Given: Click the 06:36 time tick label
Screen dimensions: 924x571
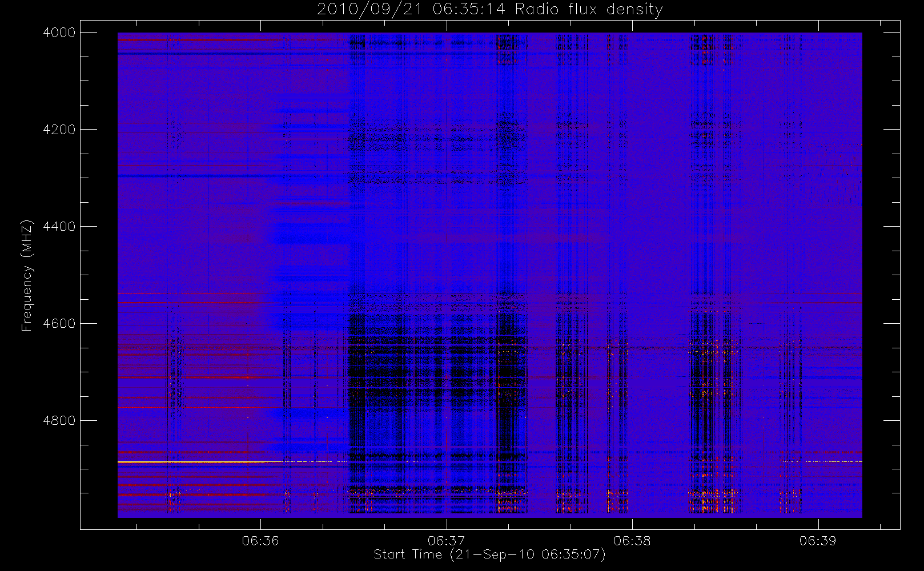Looking at the screenshot, I should [260, 541].
